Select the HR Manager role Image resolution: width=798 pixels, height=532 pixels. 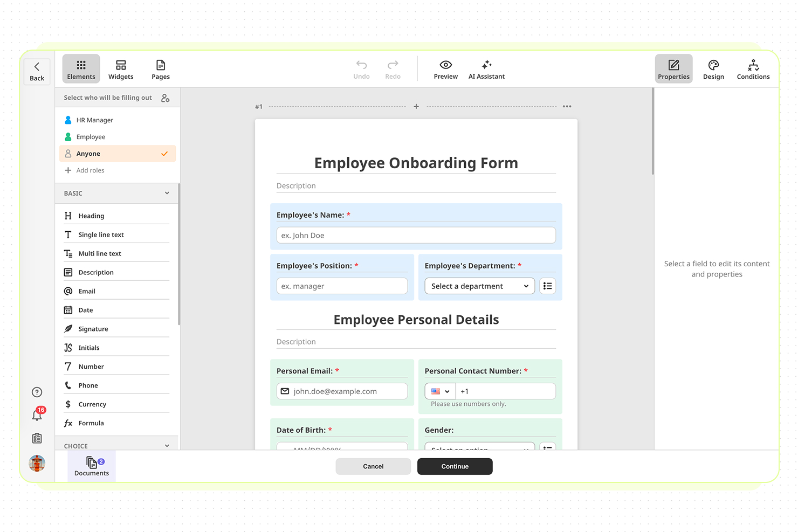point(95,120)
